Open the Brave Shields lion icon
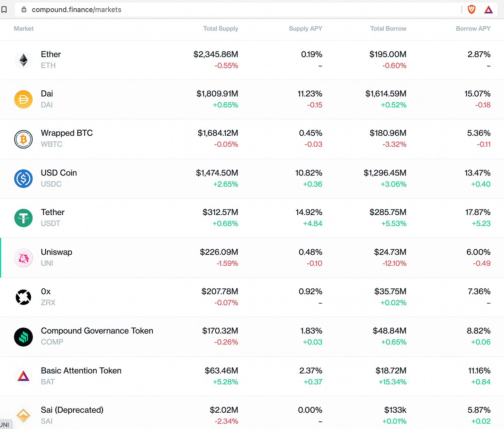Viewport: 504px width, 429px height. click(471, 9)
